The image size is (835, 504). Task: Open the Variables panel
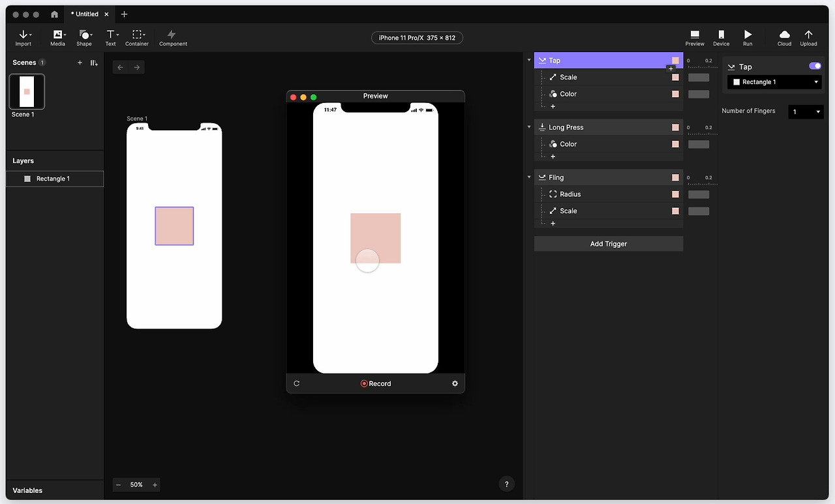point(28,490)
